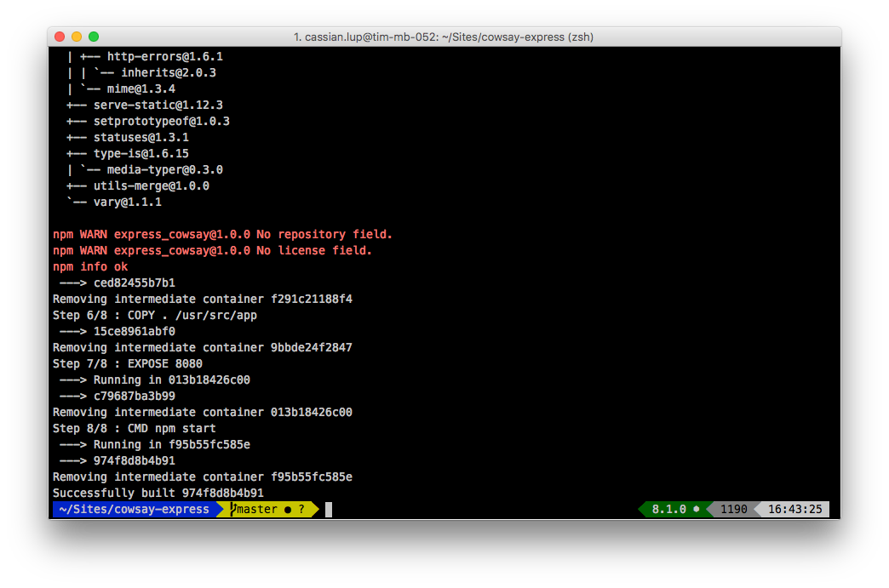Click the ~/Sites/cowsay-express prompt segment

tap(135, 509)
